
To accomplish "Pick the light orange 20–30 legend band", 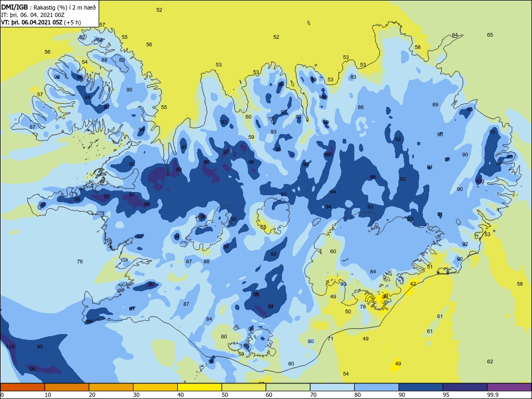I will 111,387.
